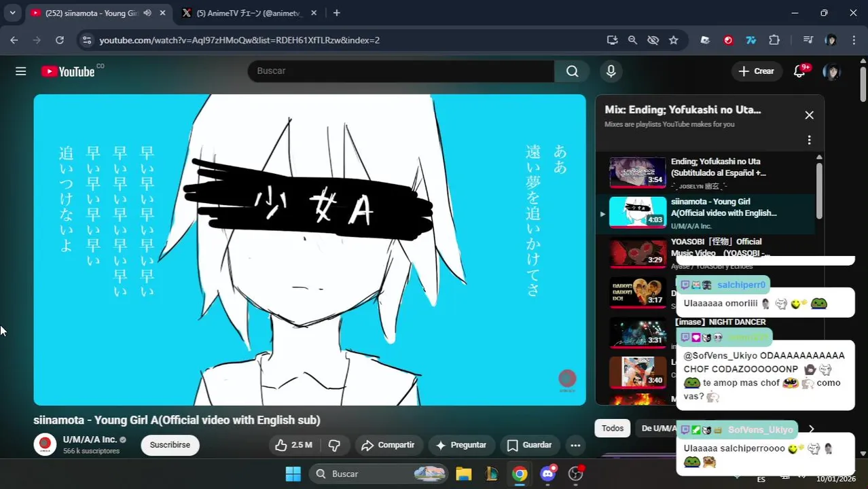Select the De U/M/A/A filter chip

pyautogui.click(x=657, y=428)
